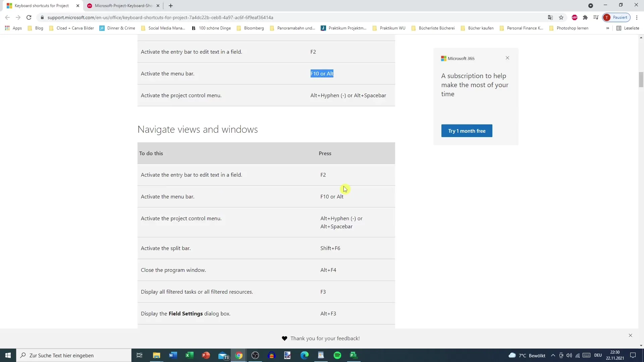Open the Google Translate icon in address bar
Screen dimensions: 644x362
pyautogui.click(x=550, y=17)
